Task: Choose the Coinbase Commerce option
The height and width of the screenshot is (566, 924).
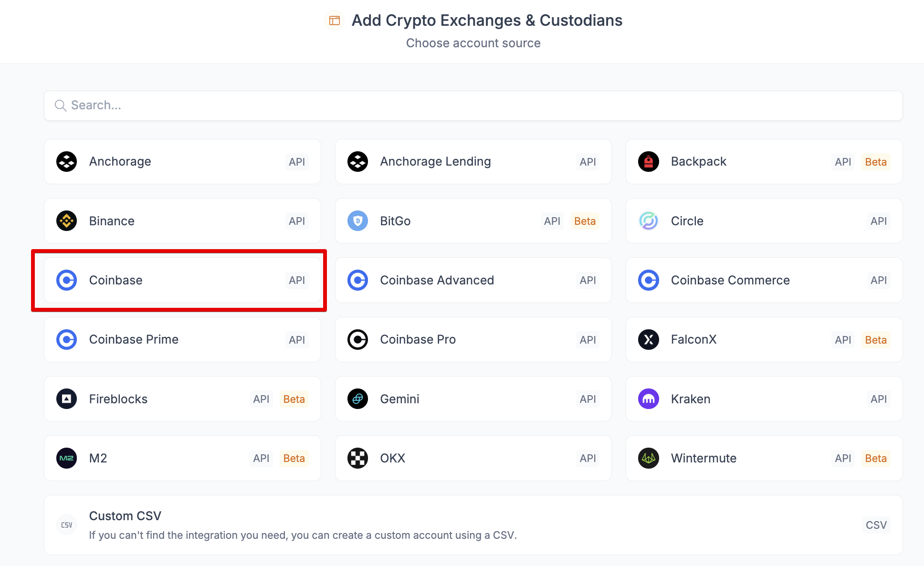Action: click(764, 280)
